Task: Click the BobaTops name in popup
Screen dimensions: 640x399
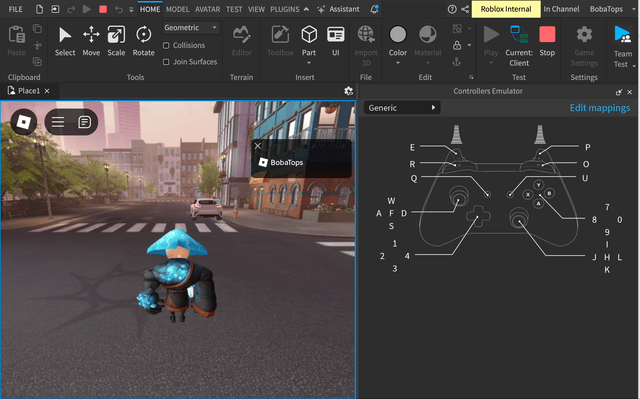Action: 287,162
